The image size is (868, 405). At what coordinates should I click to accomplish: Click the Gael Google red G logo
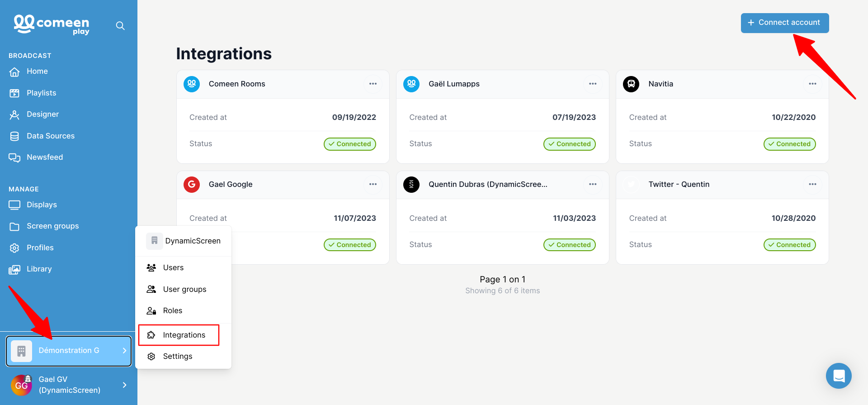[192, 184]
